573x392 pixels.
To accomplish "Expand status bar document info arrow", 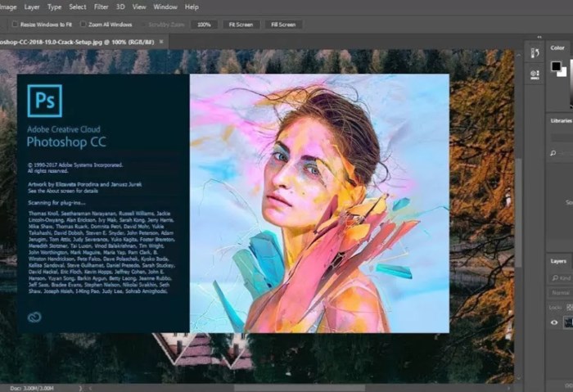I will [80, 388].
